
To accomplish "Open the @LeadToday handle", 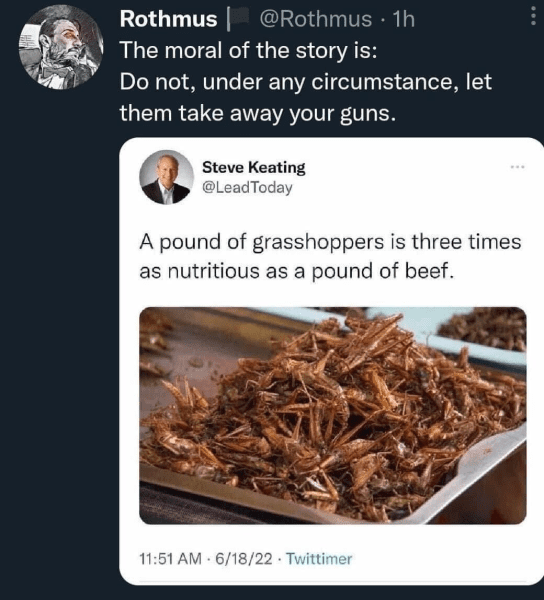I will tap(247, 188).
